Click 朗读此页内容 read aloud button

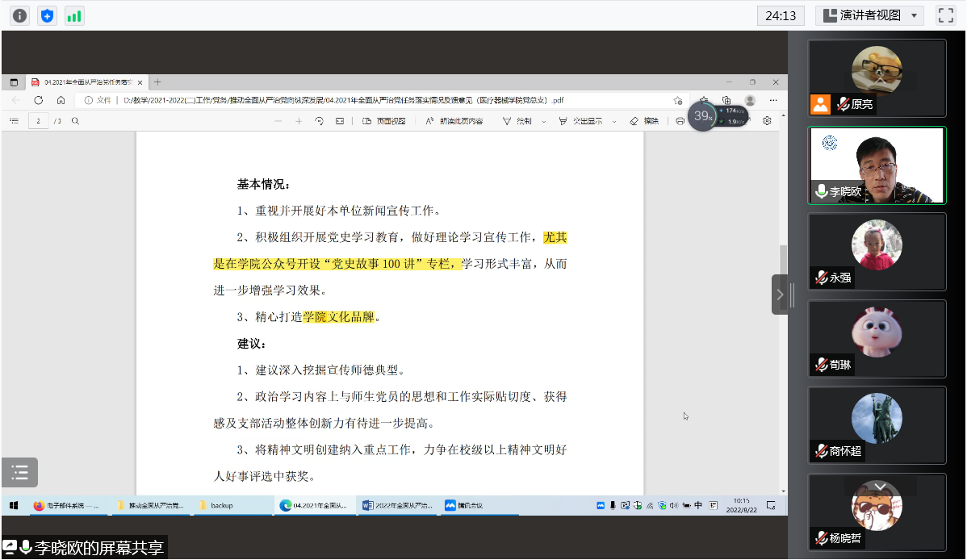click(x=454, y=121)
